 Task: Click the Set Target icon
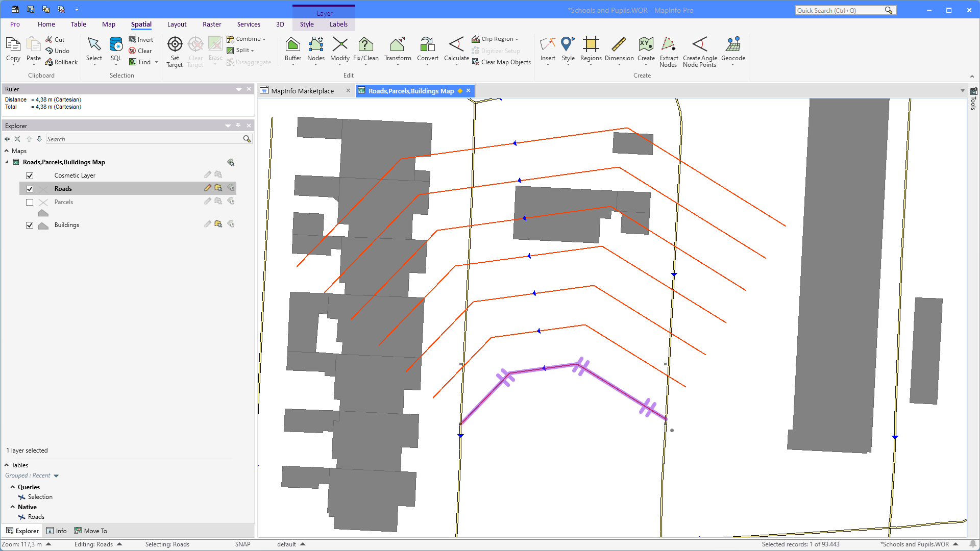(175, 45)
